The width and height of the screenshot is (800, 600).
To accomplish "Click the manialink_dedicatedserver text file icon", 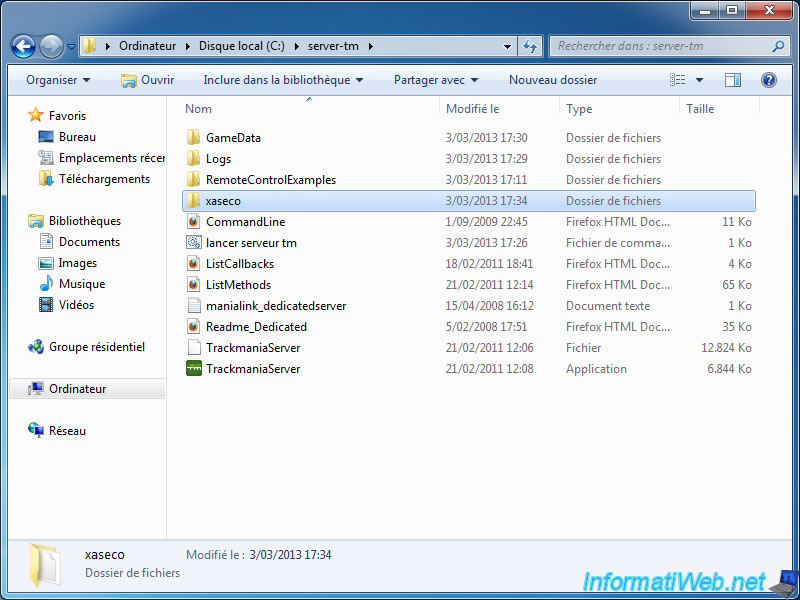I will tap(193, 306).
